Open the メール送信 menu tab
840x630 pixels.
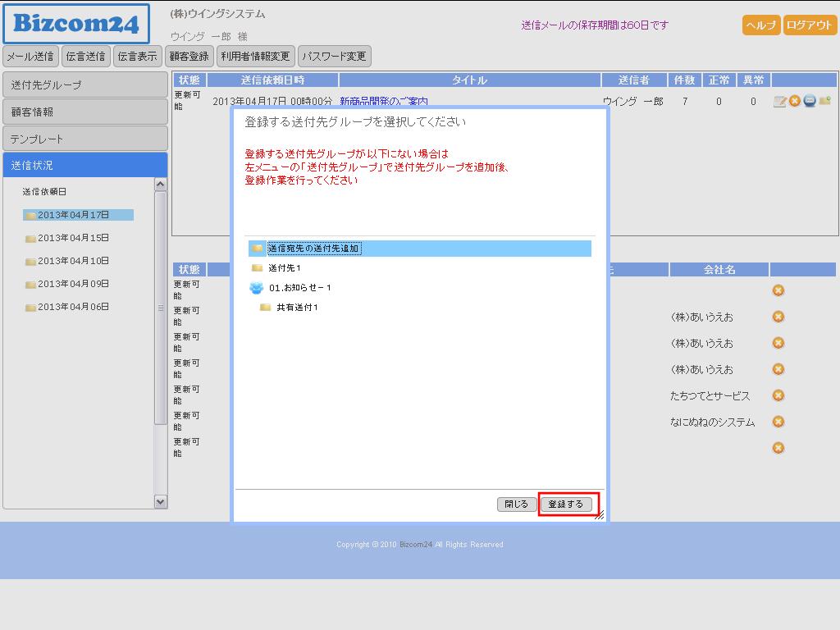pos(30,57)
